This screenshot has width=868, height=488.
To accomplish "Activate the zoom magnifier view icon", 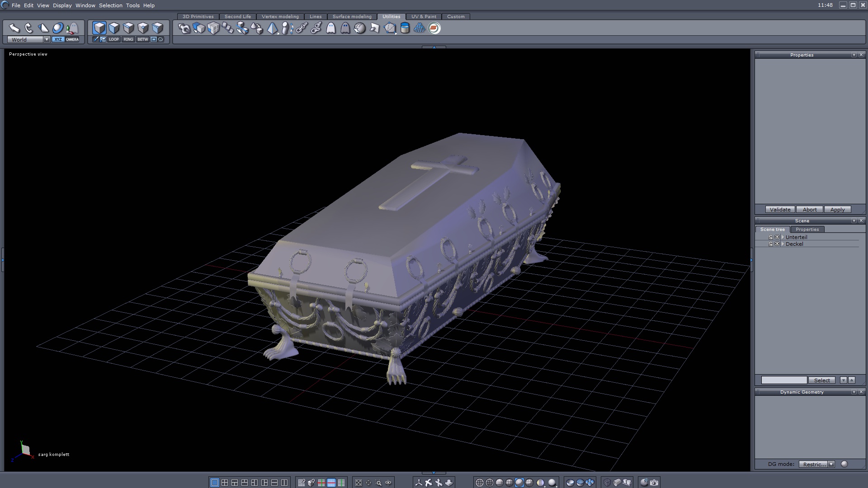I will [x=378, y=483].
